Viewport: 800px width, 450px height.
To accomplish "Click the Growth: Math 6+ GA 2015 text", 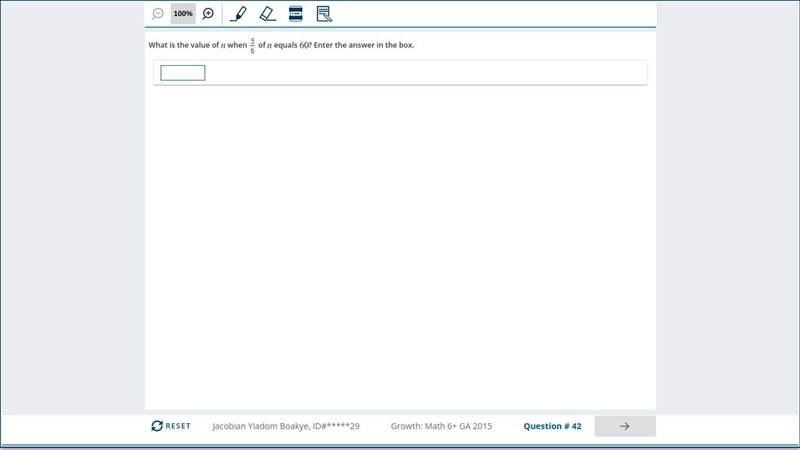I will click(x=441, y=426).
